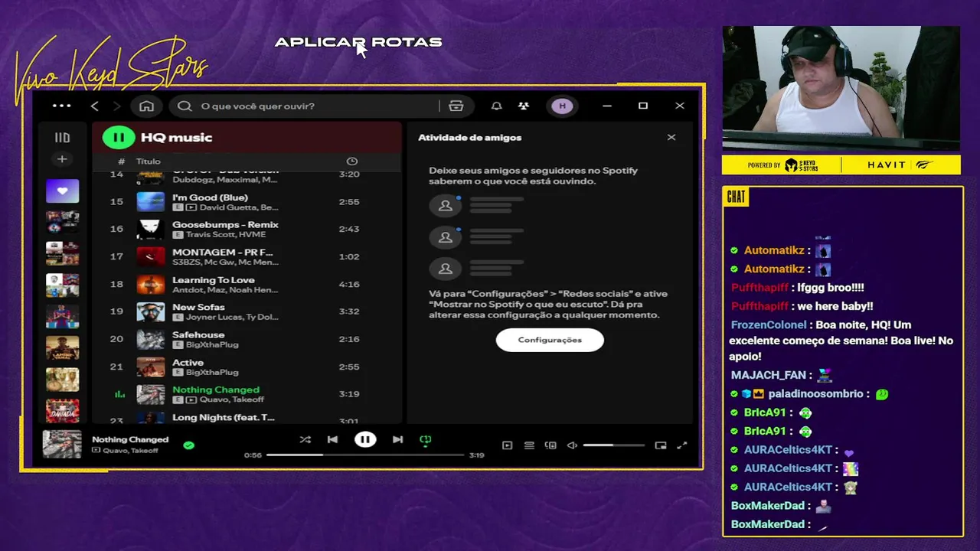Open now playing title Nothing Changed
Screen dimensions: 980x551
pyautogui.click(x=130, y=439)
